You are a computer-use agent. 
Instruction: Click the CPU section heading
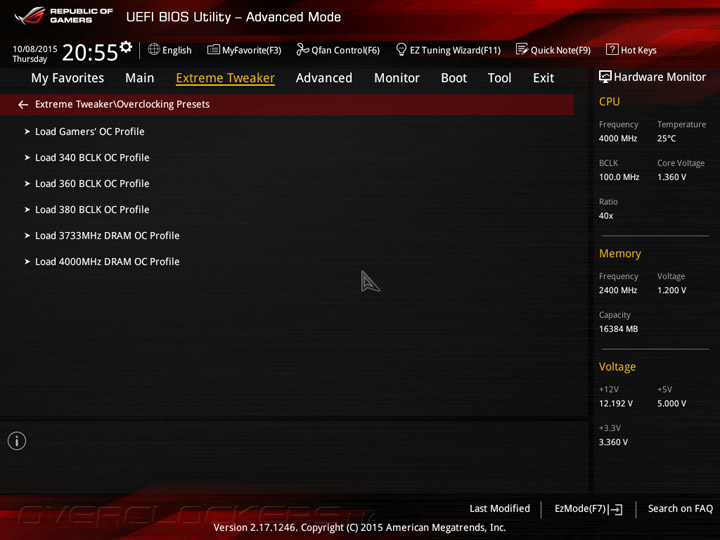[x=609, y=101]
